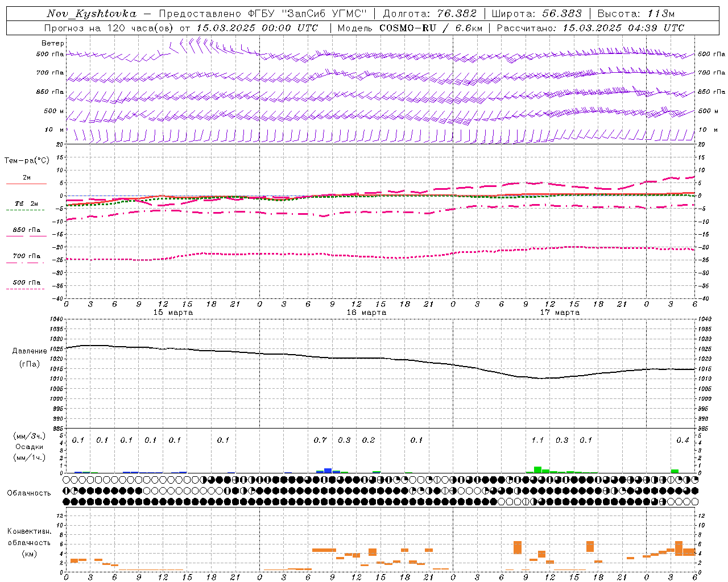Click the 'Прогноз на 120 часа(ов)' forecast text
728x582 pixels.
click(x=109, y=28)
